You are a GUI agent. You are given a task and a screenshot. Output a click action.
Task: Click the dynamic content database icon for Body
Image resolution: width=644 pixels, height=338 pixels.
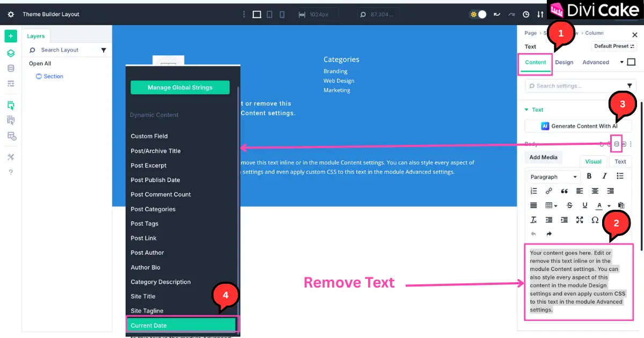click(x=617, y=144)
